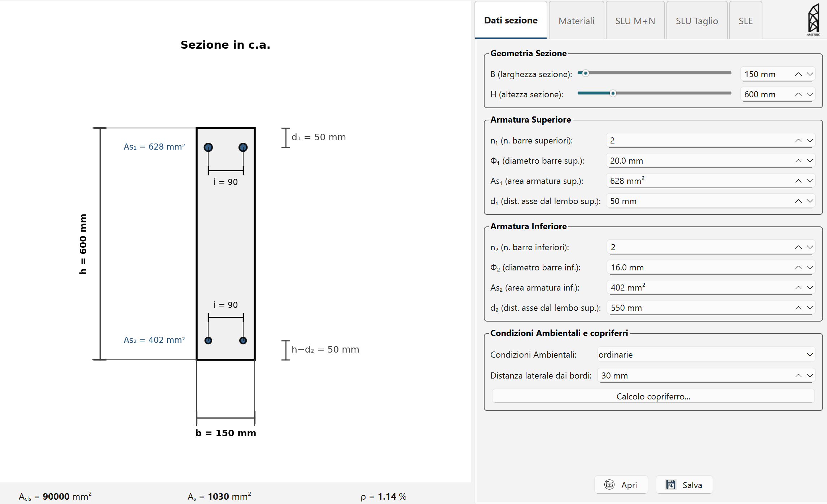This screenshot has width=827, height=504.
Task: Click the H height slider handle
Action: 613,93
